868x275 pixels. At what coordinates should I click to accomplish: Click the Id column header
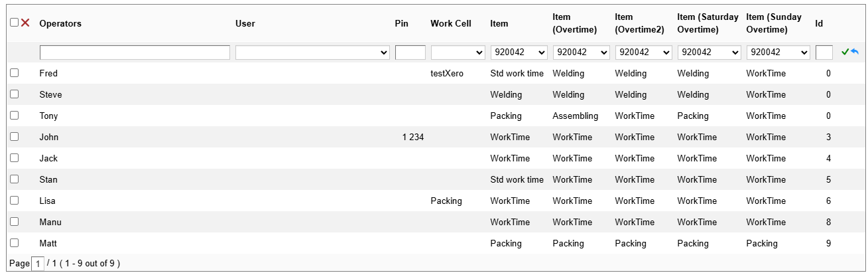click(820, 23)
